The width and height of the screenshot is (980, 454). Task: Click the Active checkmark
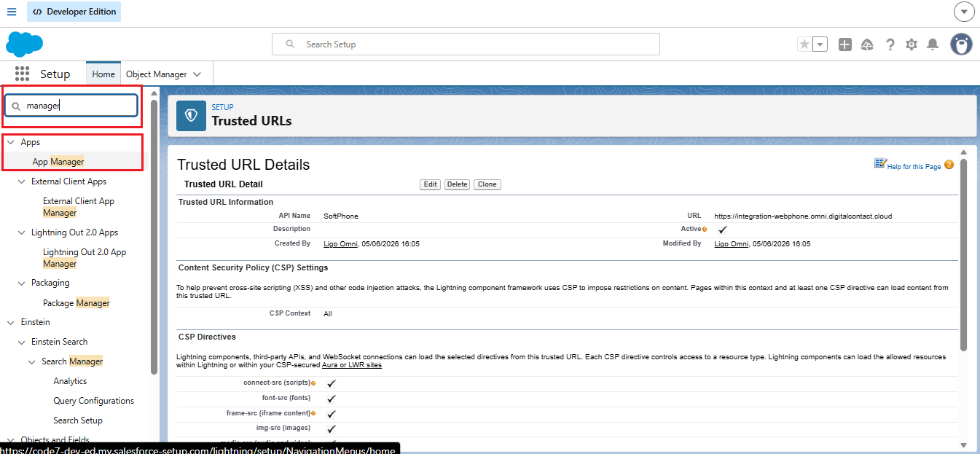pos(723,230)
